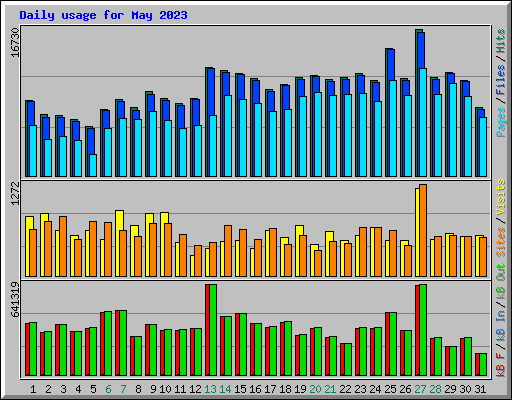The height and width of the screenshot is (400, 512).
Task: Click the chart title "Daily usage for May 2023"
Action: coord(103,15)
